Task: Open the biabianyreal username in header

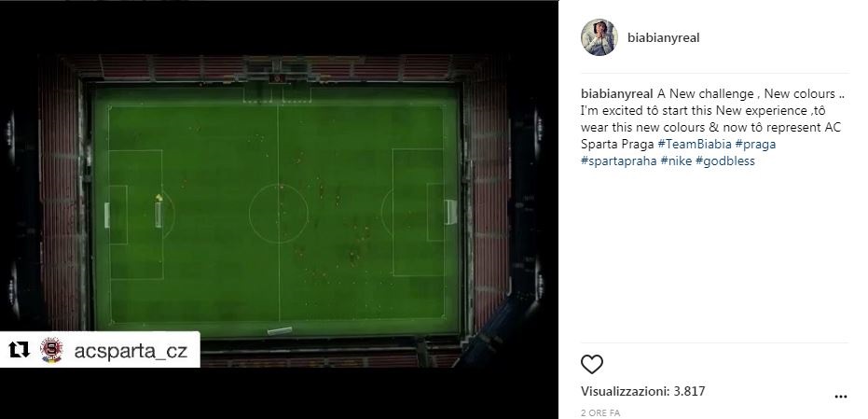Action: (663, 37)
